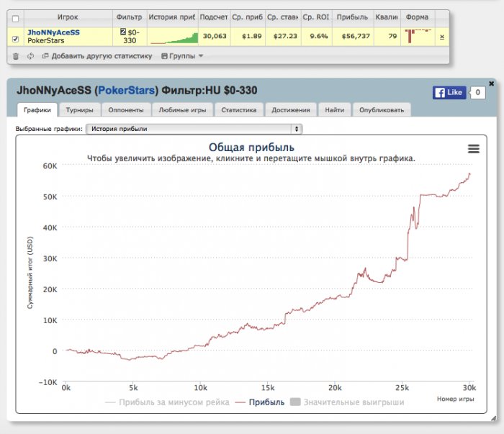Switch to the Опубликовать tab
This screenshot has height=434, width=504.
point(382,110)
